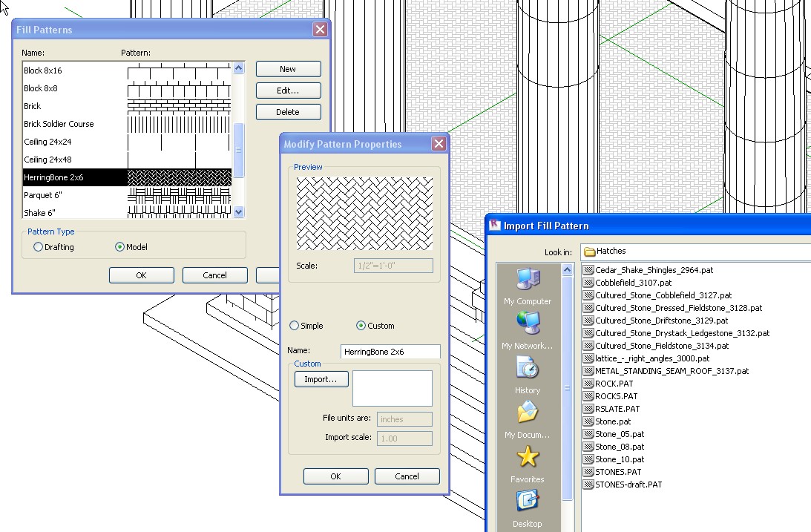Select the Drafting pattern type radio
Image resolution: width=811 pixels, height=532 pixels.
[39, 247]
